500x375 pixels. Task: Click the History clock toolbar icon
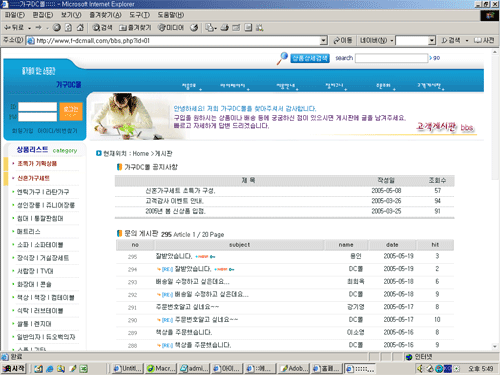pyautogui.click(x=194, y=28)
